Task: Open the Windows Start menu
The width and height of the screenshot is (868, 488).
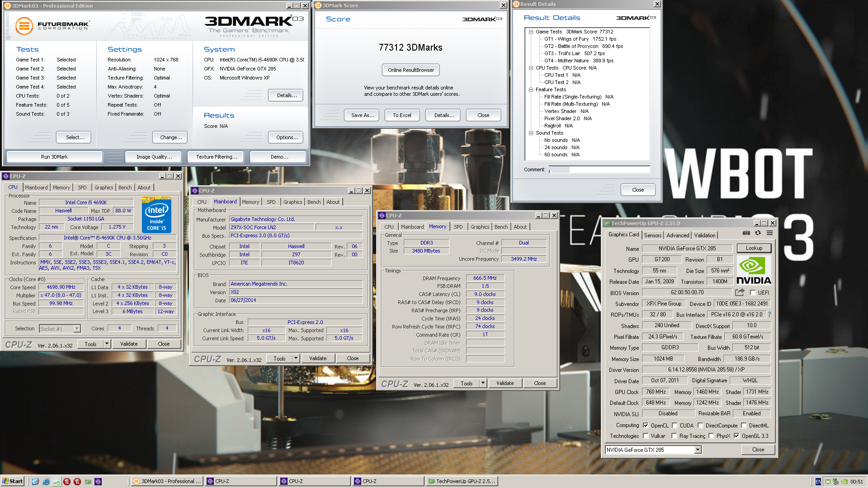Action: 13,481
